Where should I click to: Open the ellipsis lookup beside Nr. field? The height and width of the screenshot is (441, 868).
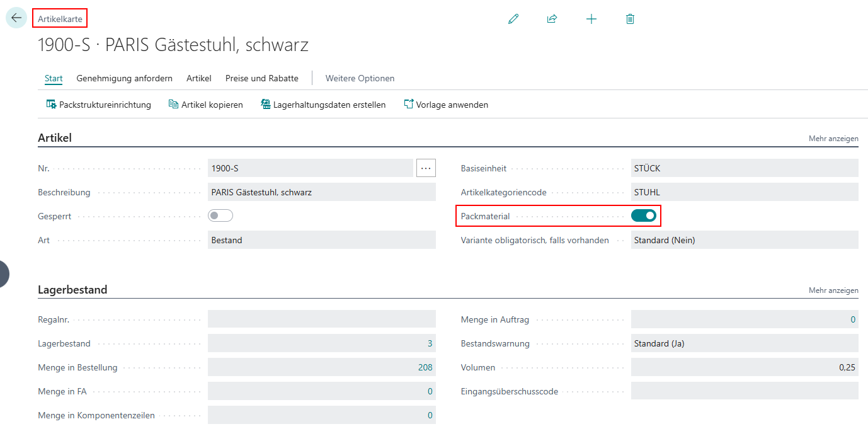pyautogui.click(x=426, y=168)
